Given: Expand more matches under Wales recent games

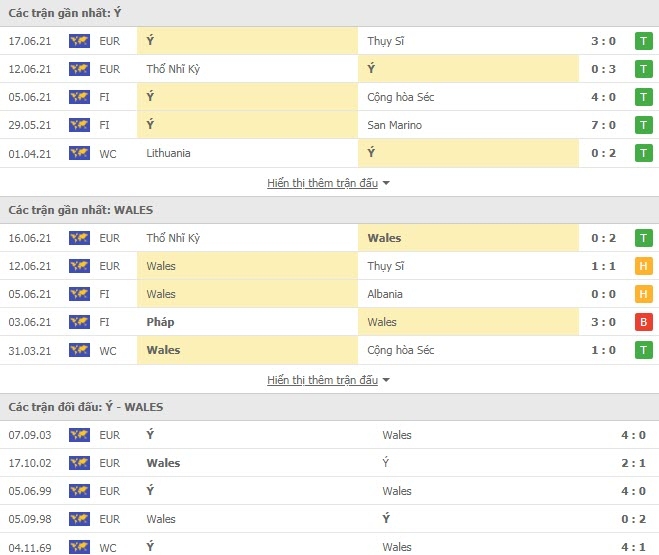Looking at the screenshot, I should click(x=322, y=380).
